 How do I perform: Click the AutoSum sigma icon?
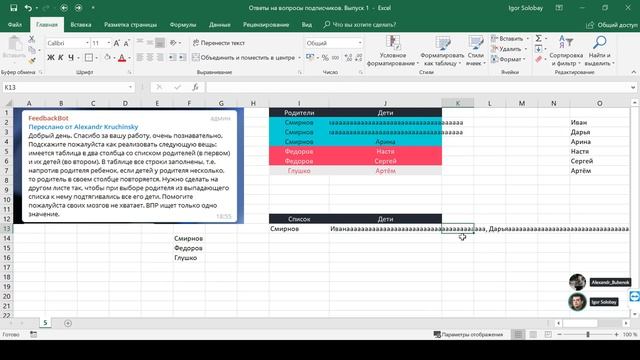pos(539,38)
